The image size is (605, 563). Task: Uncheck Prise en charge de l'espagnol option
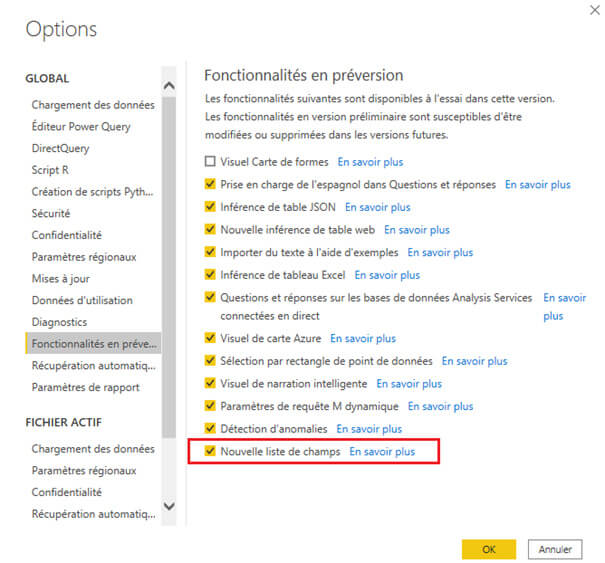click(210, 184)
